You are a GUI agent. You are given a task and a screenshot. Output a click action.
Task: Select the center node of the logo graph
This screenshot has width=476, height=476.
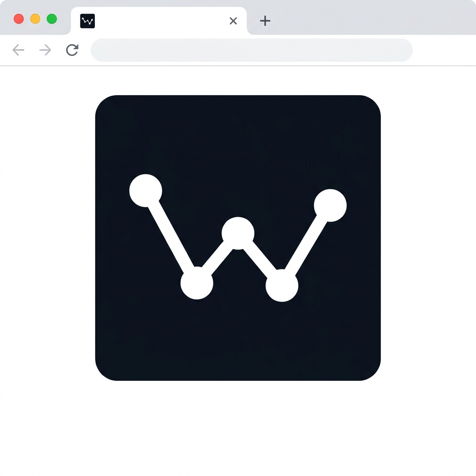(x=238, y=233)
